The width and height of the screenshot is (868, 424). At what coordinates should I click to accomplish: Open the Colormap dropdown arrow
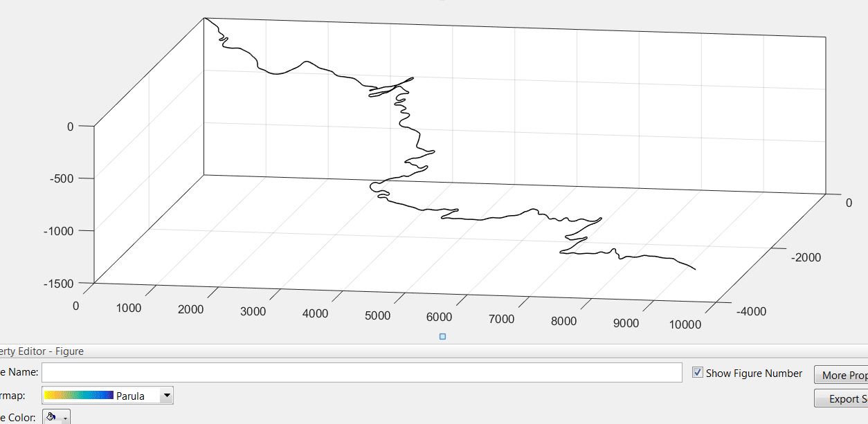(x=166, y=396)
